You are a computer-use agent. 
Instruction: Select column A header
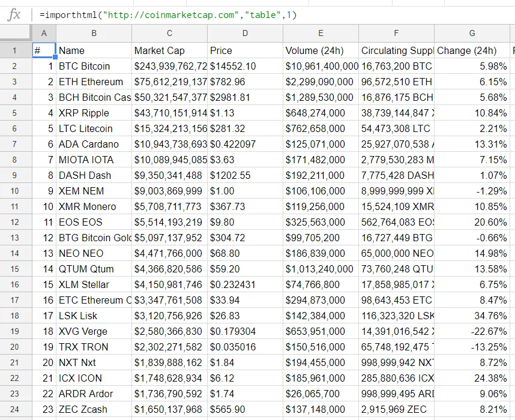point(44,33)
